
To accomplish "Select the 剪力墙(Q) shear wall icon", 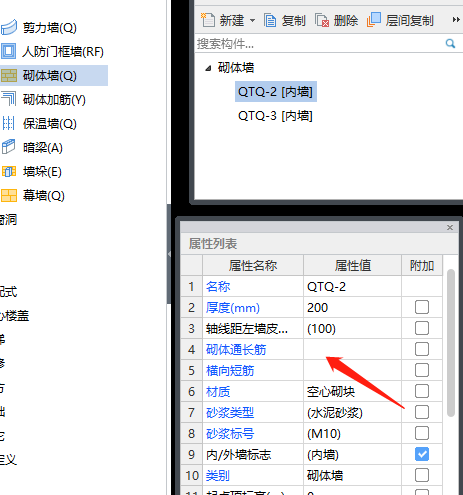I will pyautogui.click(x=9, y=27).
